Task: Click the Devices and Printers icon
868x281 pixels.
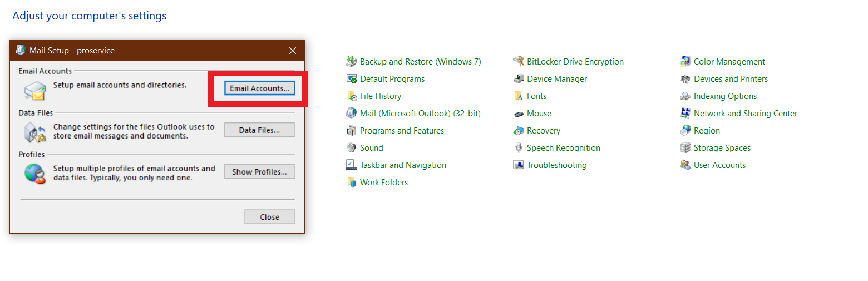Action: click(685, 78)
